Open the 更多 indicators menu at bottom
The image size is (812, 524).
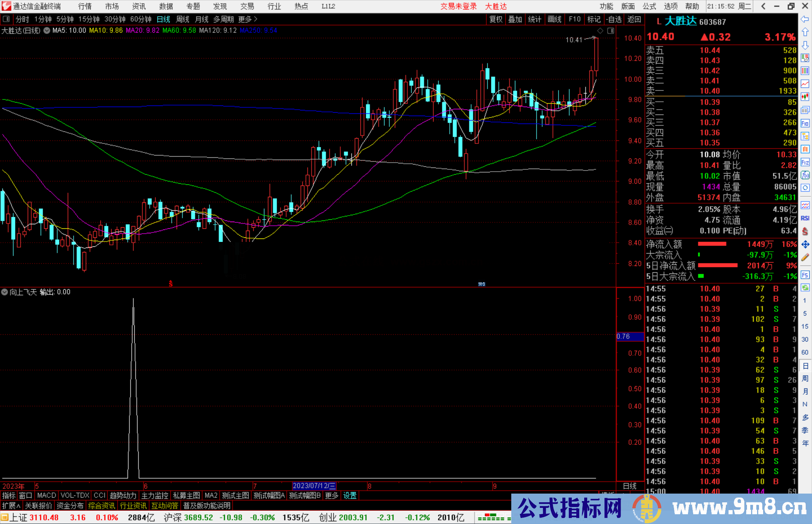point(332,495)
